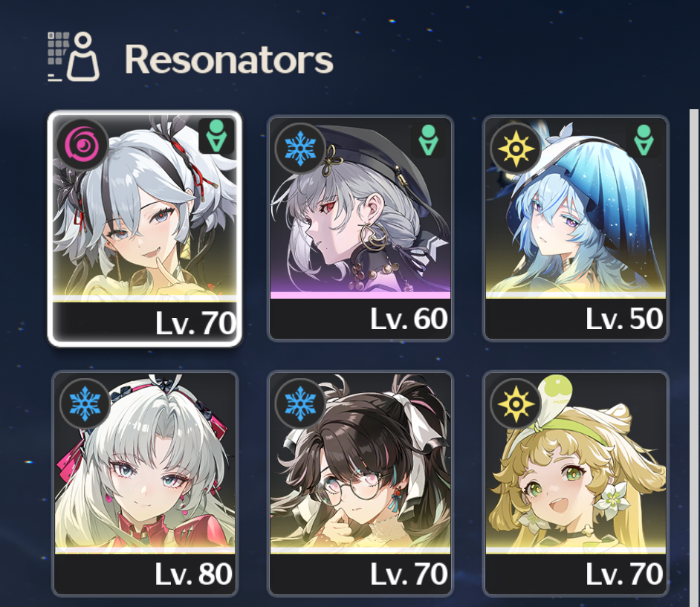The width and height of the screenshot is (700, 607).
Task: Click the Spectro sun icon on the blonde character card
Action: tap(516, 403)
